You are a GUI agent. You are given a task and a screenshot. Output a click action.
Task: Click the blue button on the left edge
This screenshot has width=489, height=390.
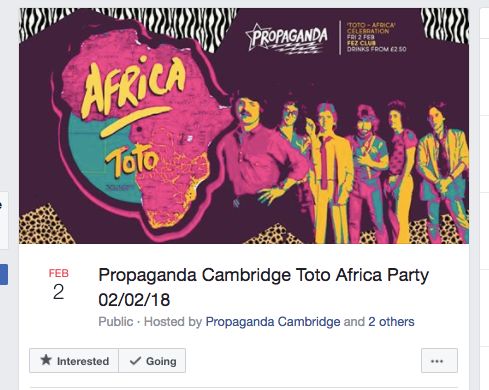click(4, 274)
